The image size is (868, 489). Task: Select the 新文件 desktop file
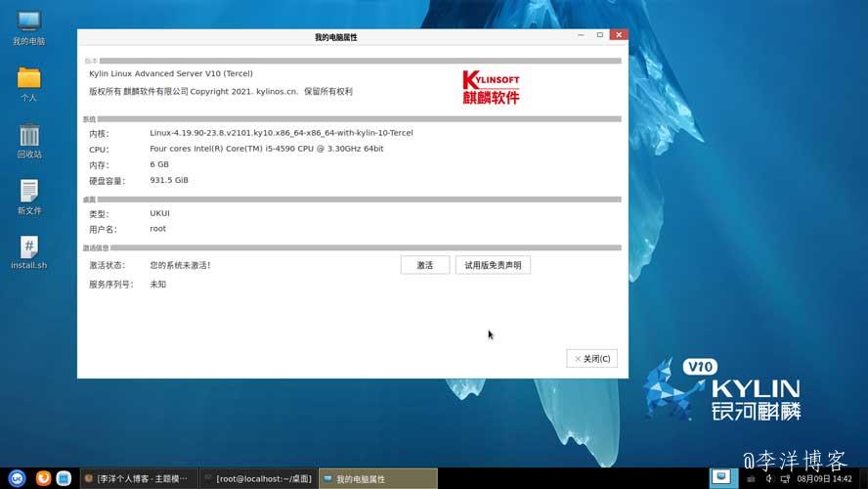tap(28, 196)
